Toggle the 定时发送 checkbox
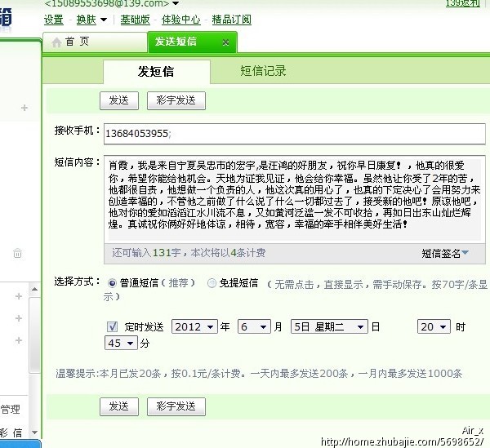 (x=112, y=327)
